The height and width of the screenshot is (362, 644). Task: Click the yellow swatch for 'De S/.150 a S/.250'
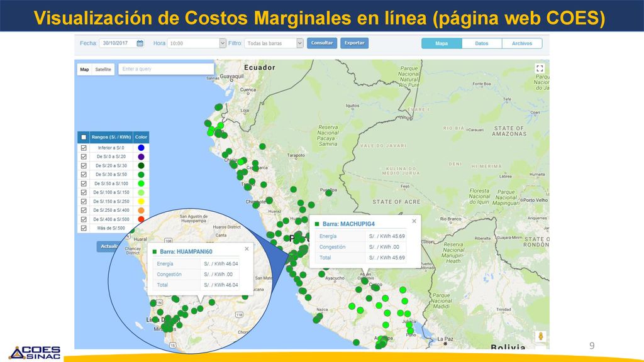[x=141, y=202]
